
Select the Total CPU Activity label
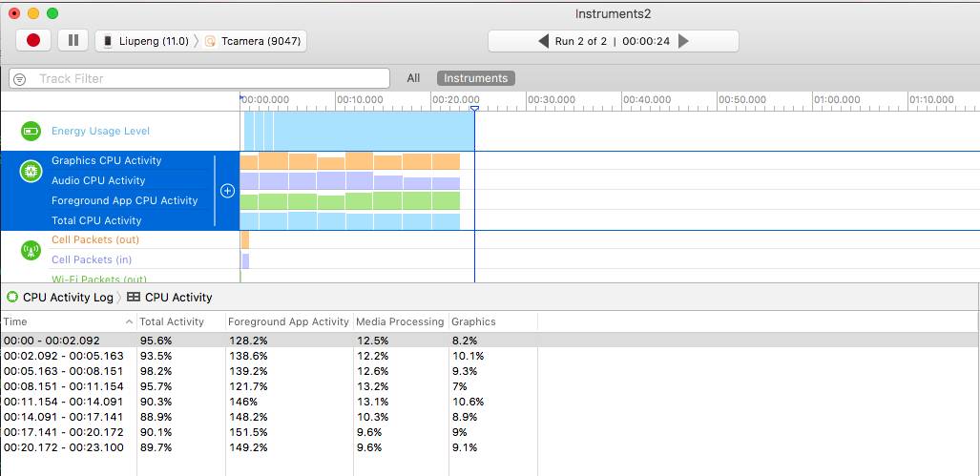tap(96, 220)
